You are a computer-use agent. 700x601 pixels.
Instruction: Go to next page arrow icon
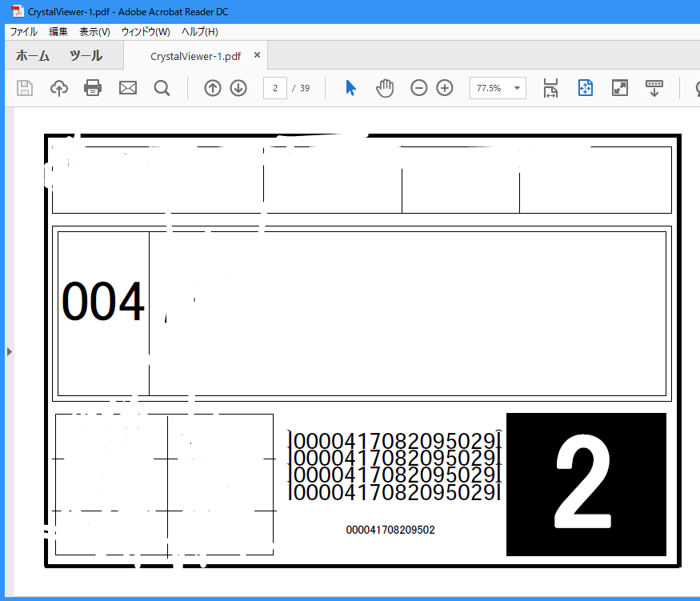[x=238, y=88]
